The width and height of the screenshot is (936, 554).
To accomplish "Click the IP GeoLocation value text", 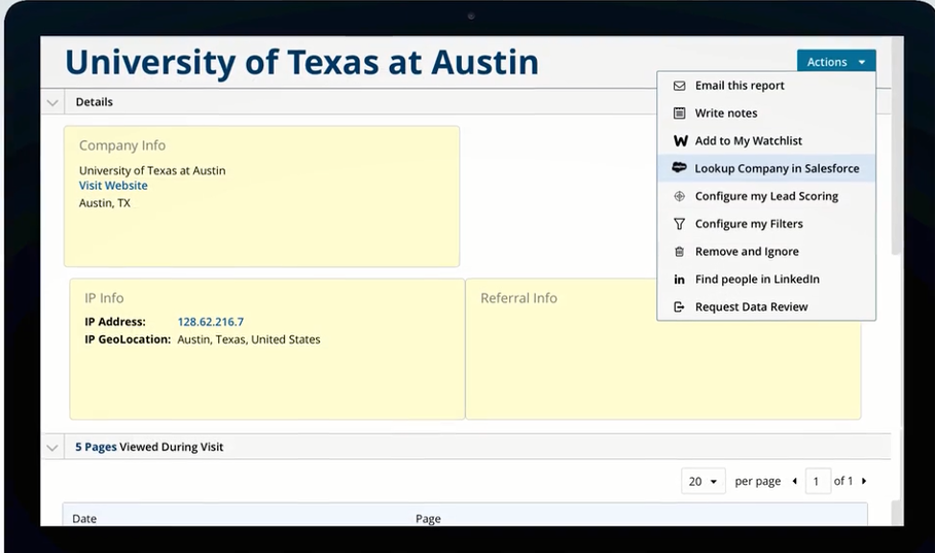I will [x=249, y=340].
